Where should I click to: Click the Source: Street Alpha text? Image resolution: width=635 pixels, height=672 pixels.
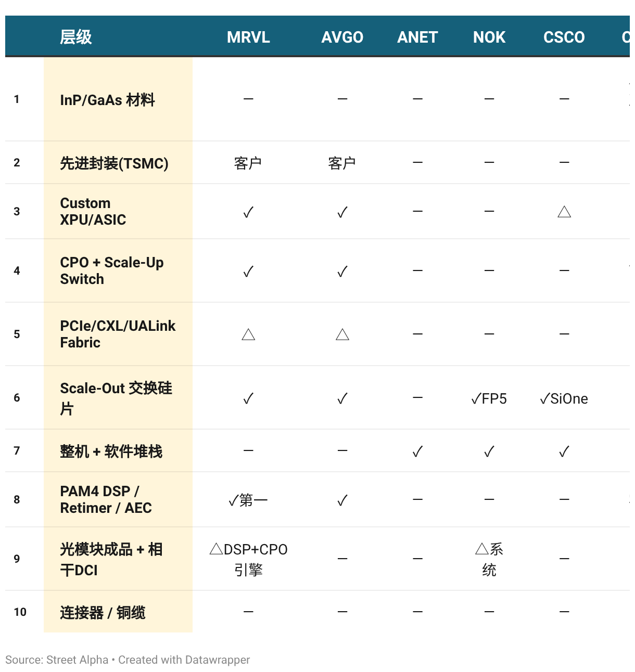[x=57, y=660]
